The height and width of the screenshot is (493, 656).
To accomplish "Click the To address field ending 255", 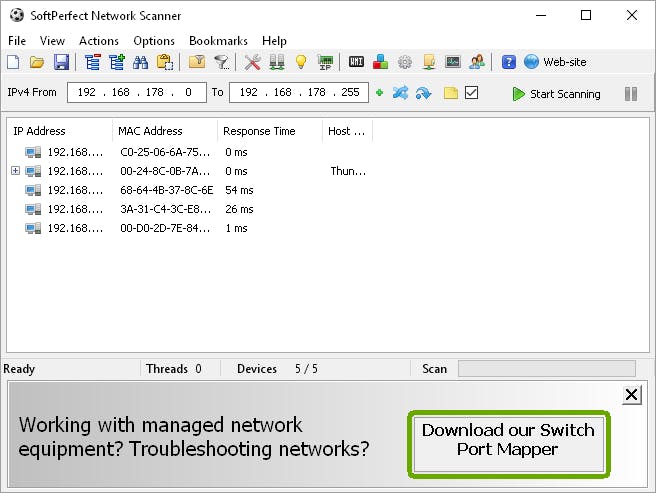I will (299, 92).
